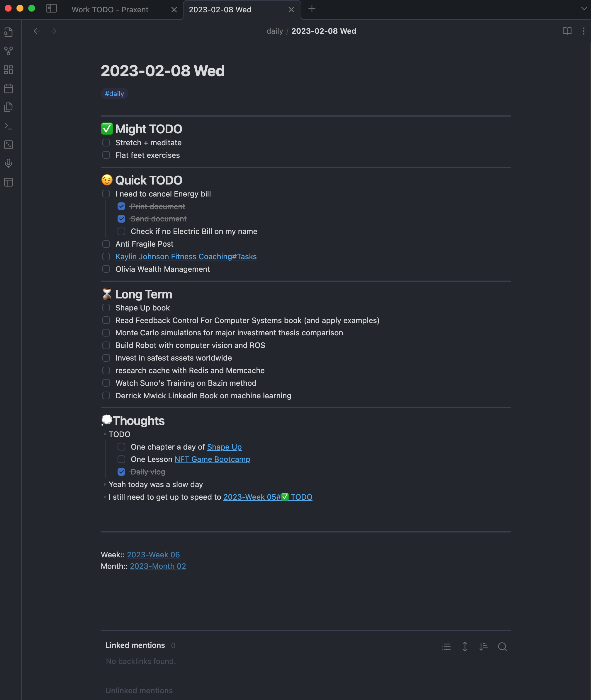Open the graph view icon
The image size is (591, 700).
pyautogui.click(x=9, y=51)
